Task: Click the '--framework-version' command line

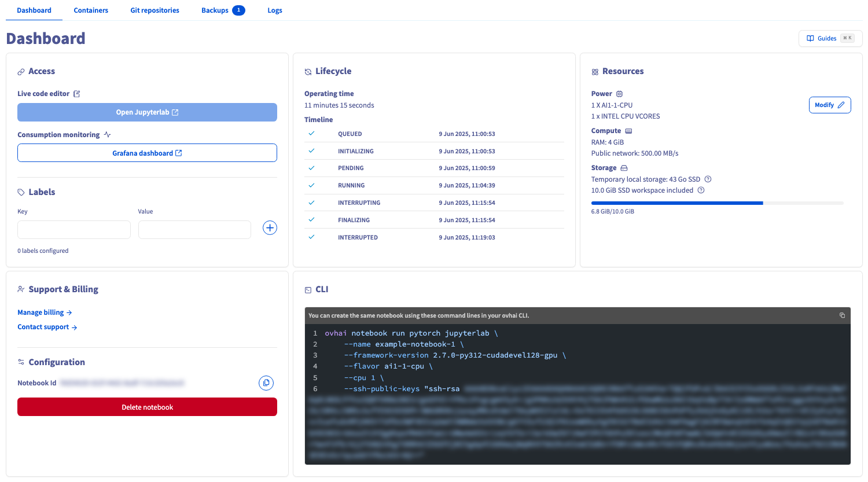Action: point(455,355)
